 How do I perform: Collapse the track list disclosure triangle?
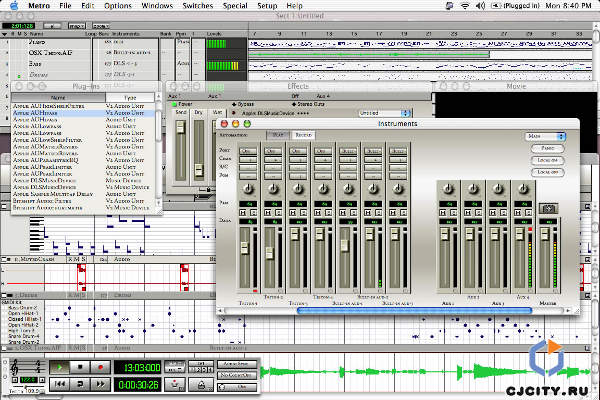point(5,34)
